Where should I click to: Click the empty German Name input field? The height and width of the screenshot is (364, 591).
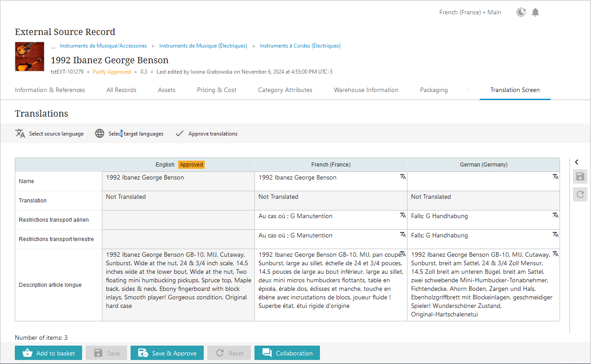pyautogui.click(x=478, y=181)
